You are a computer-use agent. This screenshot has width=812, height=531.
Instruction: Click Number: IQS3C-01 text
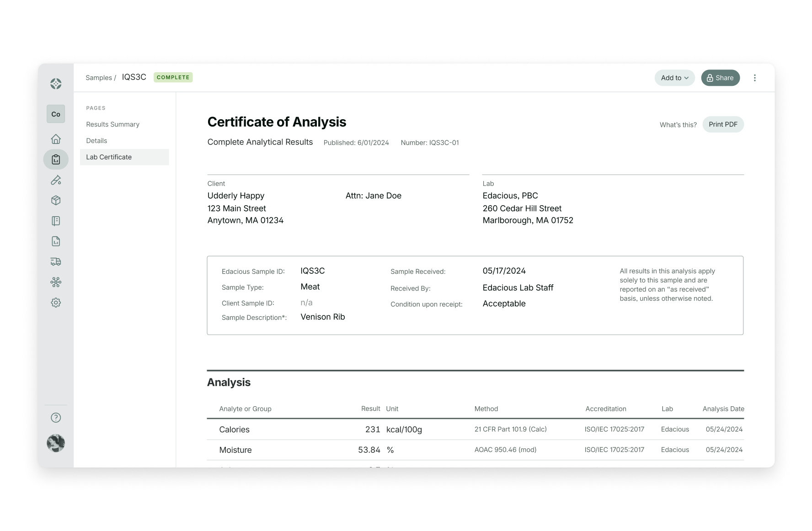430,143
